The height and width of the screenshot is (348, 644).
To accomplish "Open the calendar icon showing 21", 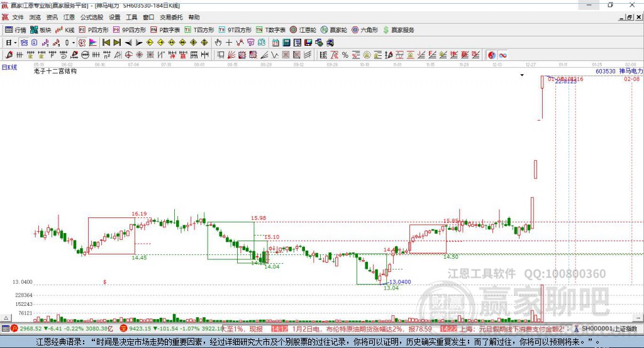I will pyautogui.click(x=275, y=43).
